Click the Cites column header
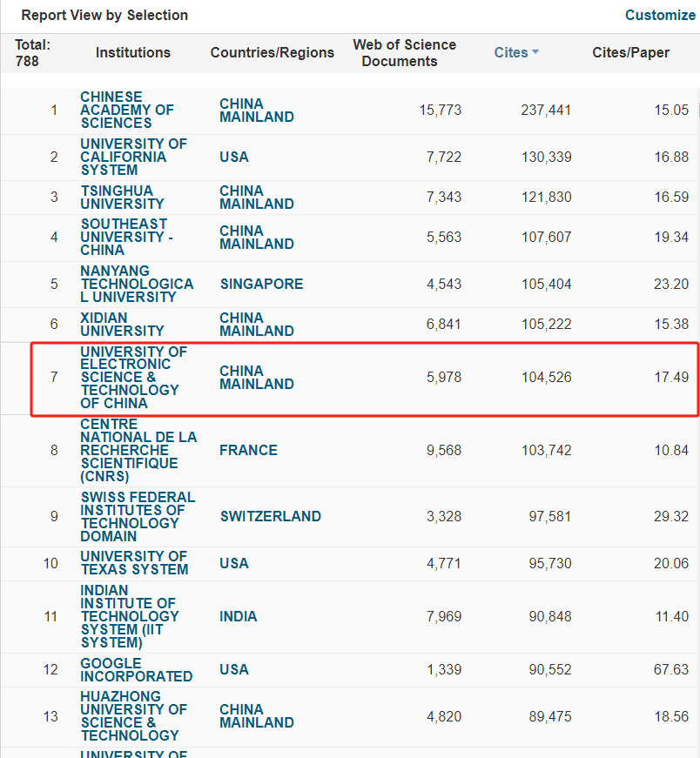Viewport: 700px width, 758px height. (x=510, y=52)
